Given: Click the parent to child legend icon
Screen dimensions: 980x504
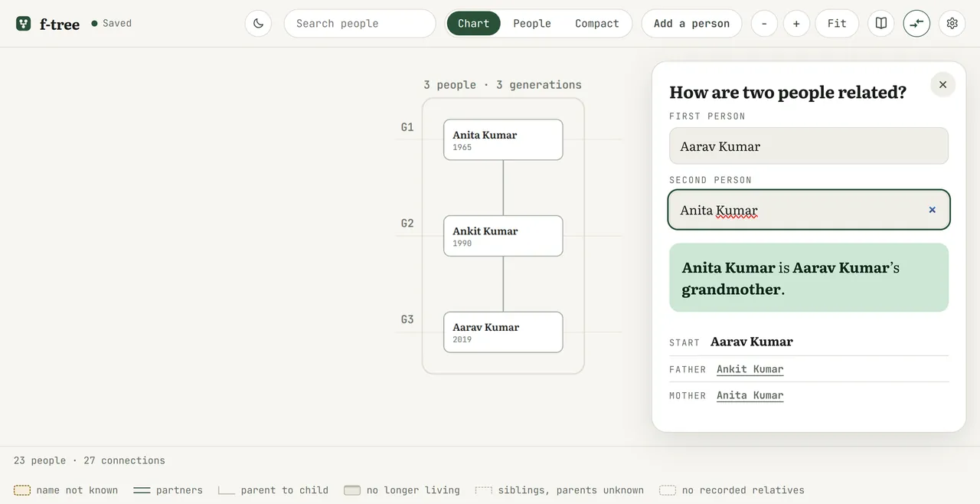Looking at the screenshot, I should pyautogui.click(x=226, y=490).
